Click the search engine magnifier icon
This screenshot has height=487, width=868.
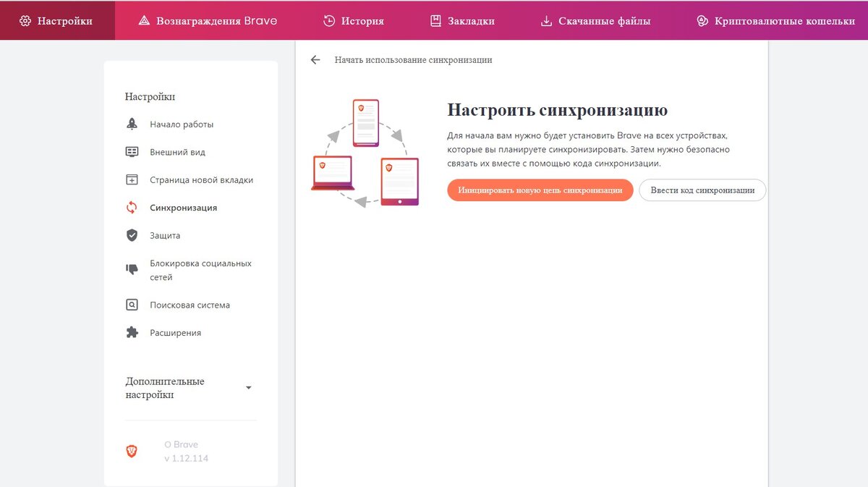(x=132, y=305)
